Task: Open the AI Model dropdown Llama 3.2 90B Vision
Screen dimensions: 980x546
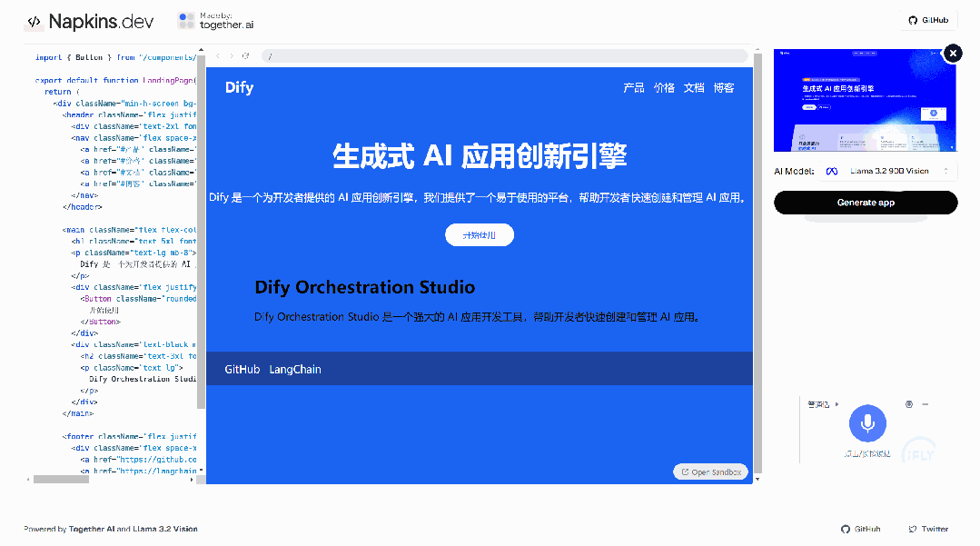Action: point(888,171)
